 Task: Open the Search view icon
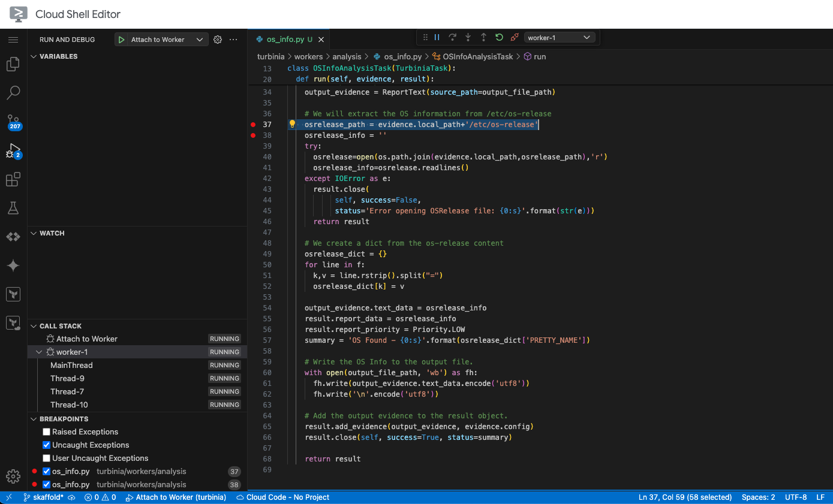(13, 92)
